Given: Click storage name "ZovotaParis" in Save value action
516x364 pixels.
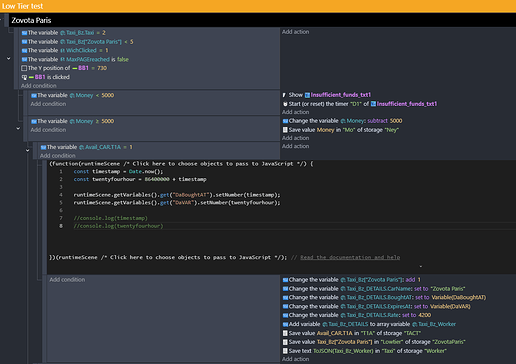Looking at the screenshot, I should 449,342.
